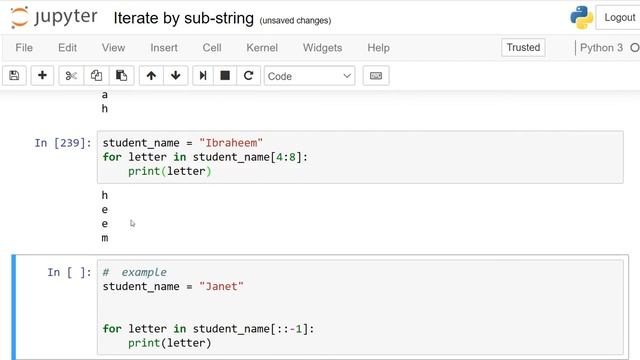Move selected cell down arrow

tap(176, 76)
